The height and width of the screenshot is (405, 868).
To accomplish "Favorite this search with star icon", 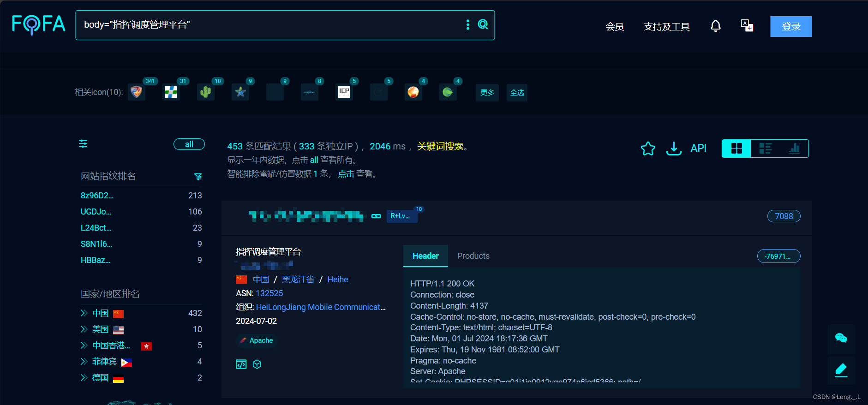I will click(x=648, y=148).
